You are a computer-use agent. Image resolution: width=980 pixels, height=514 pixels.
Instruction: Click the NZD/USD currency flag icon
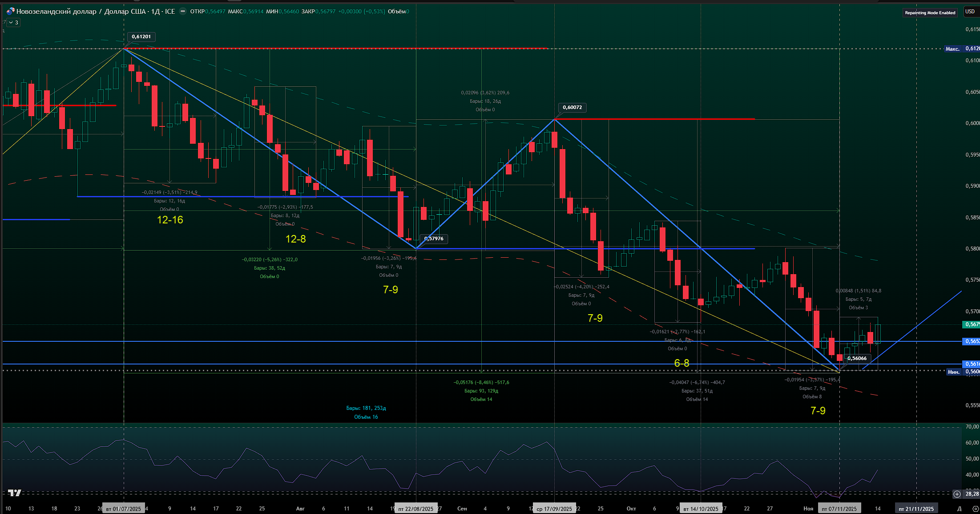pyautogui.click(x=10, y=11)
